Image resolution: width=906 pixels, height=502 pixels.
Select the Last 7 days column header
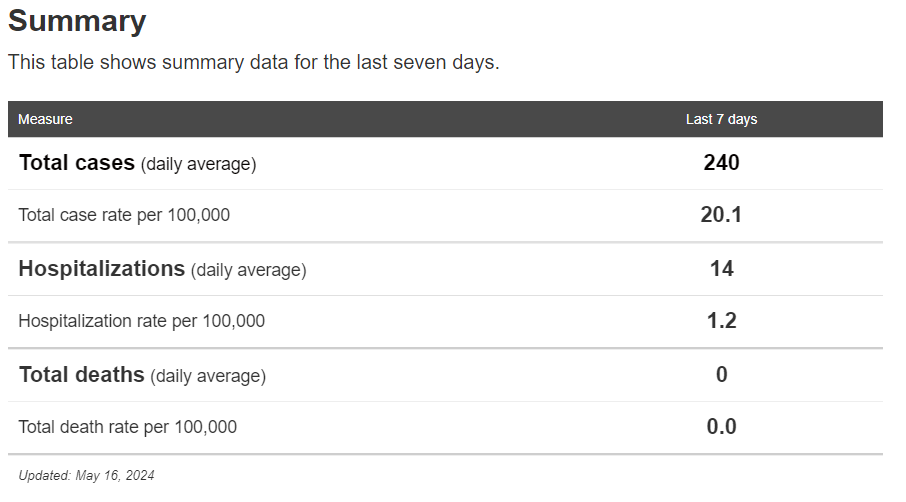coord(721,119)
